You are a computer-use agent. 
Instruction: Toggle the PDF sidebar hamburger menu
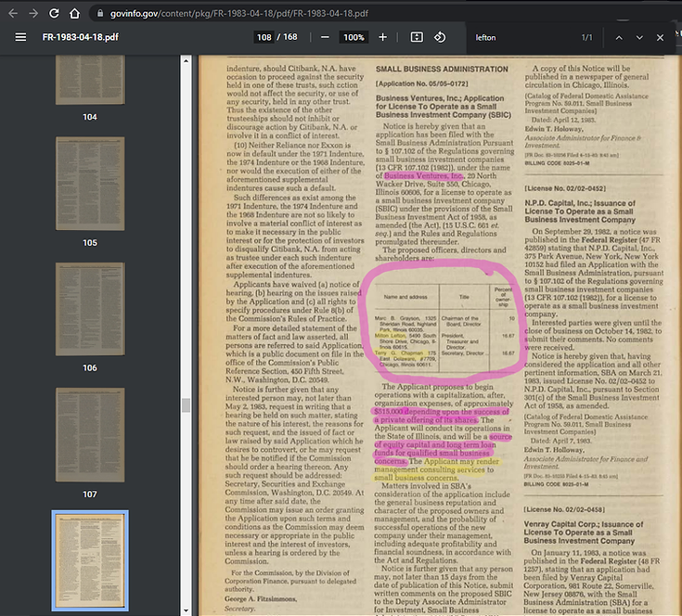[20, 37]
